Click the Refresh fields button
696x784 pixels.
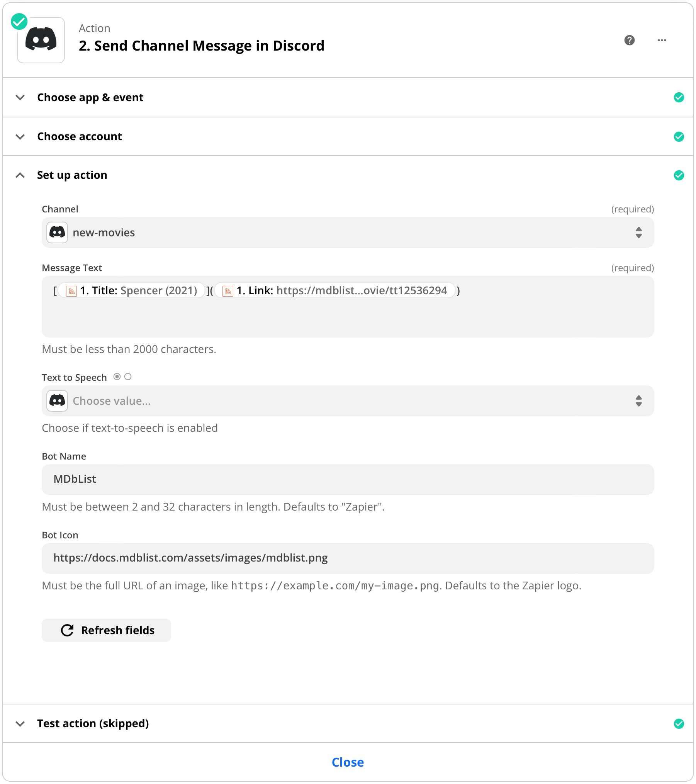click(106, 630)
